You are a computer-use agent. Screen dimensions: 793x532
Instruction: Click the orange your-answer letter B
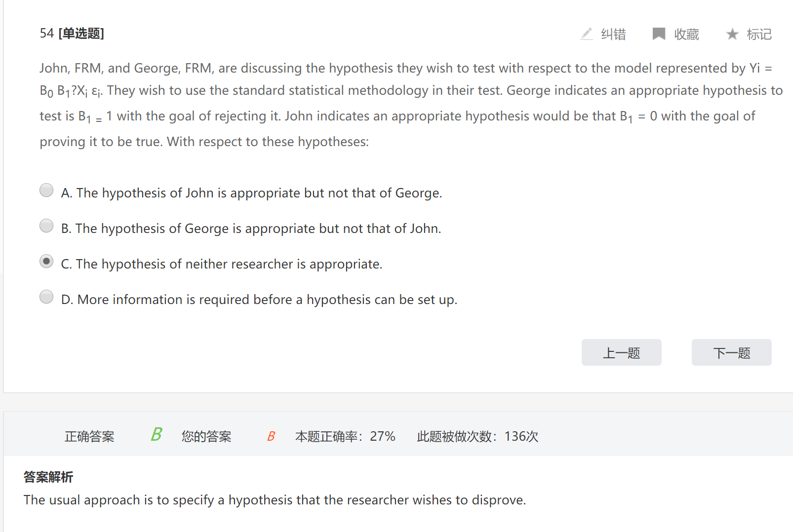click(271, 436)
